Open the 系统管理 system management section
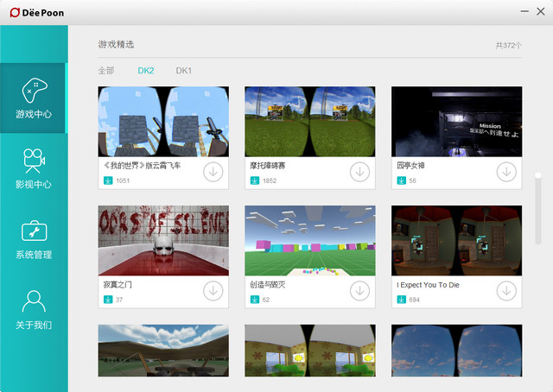The image size is (553, 392). coord(34,239)
